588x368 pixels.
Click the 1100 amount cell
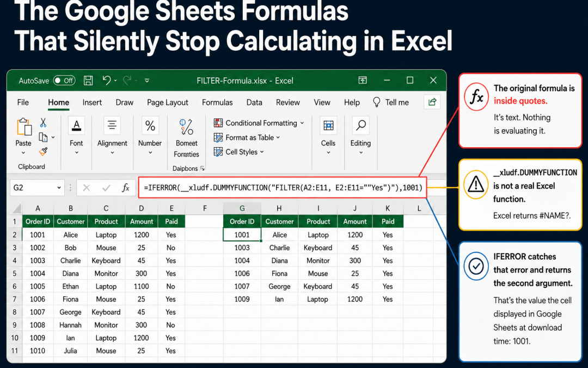pyautogui.click(x=142, y=286)
